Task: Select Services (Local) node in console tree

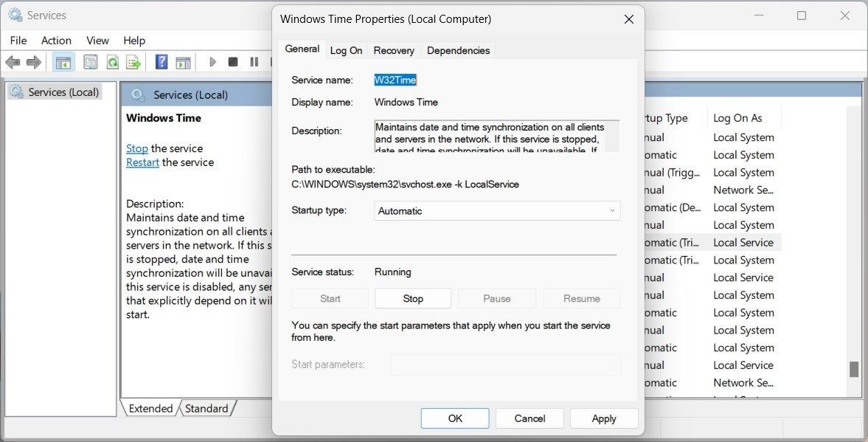Action: (x=55, y=92)
